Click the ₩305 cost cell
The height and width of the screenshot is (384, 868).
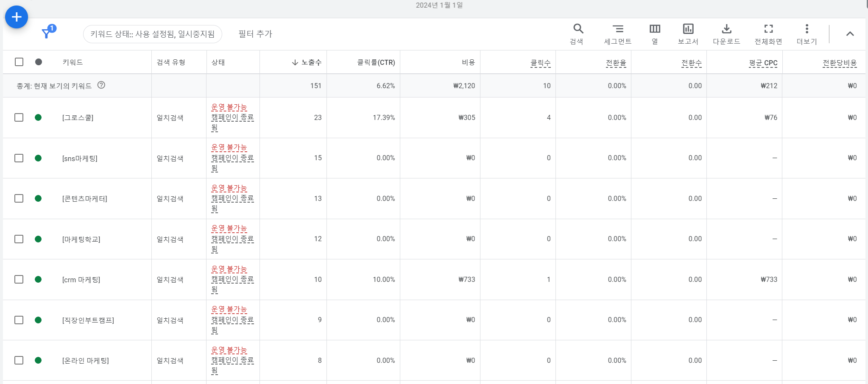tap(467, 117)
